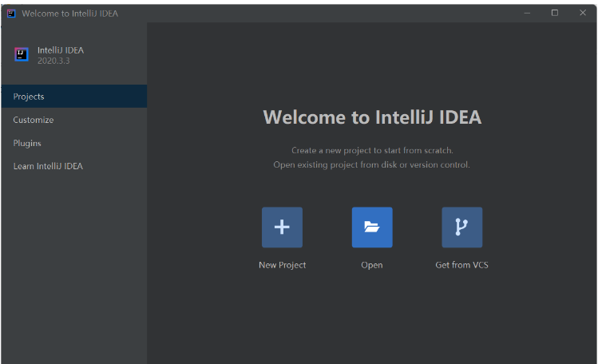598x364 pixels.
Task: Click the IntelliJ IDEA logo in sidebar
Action: pyautogui.click(x=22, y=54)
